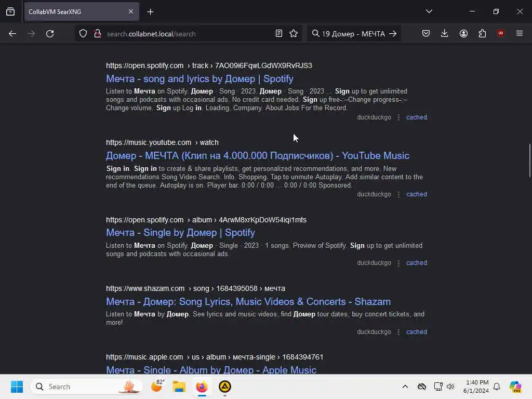Click the open.spotify.com album URL text
532x399 pixels.
206,220
